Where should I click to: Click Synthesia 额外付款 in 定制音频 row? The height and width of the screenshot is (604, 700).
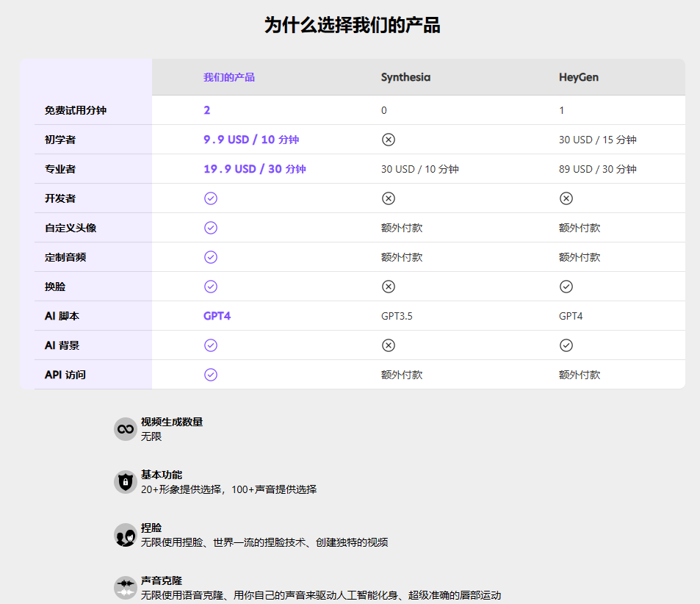point(402,257)
